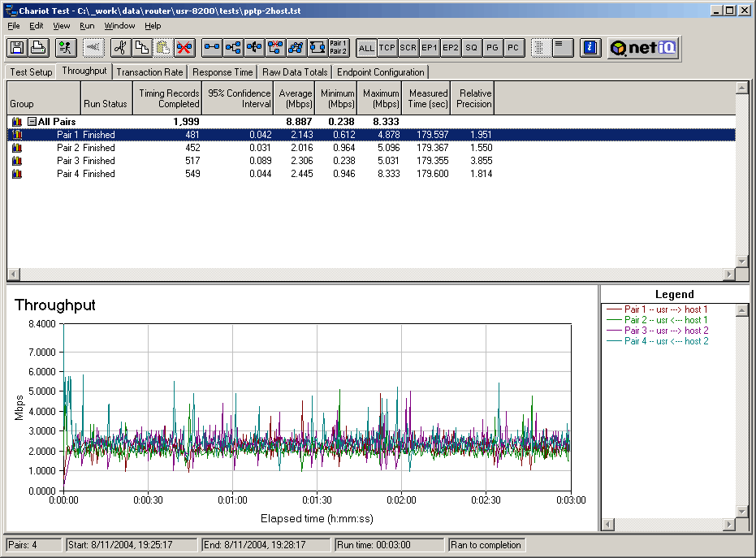Screen dimensions: 756x558
Task: Click the Save test toolbar icon
Action: pyautogui.click(x=16, y=48)
